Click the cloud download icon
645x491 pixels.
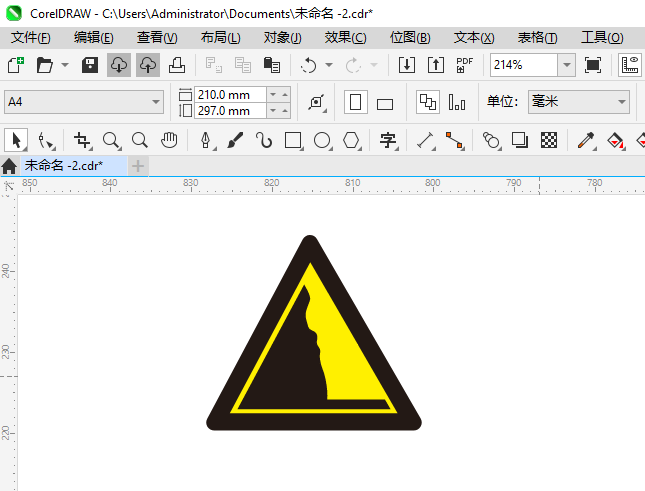[x=119, y=65]
